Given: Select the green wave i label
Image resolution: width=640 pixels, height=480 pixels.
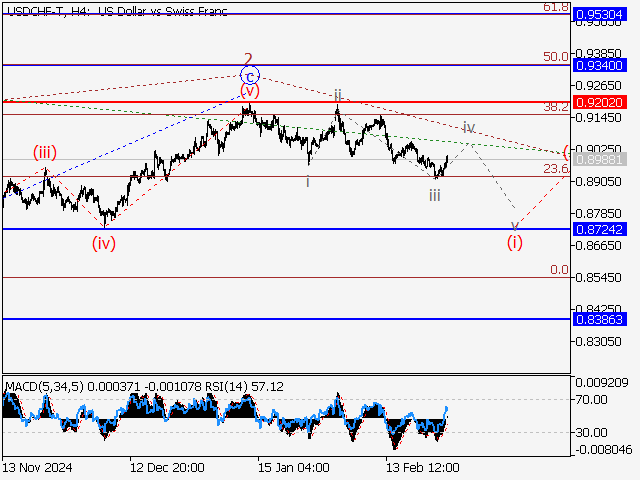Looking at the screenshot, I should click(308, 181).
